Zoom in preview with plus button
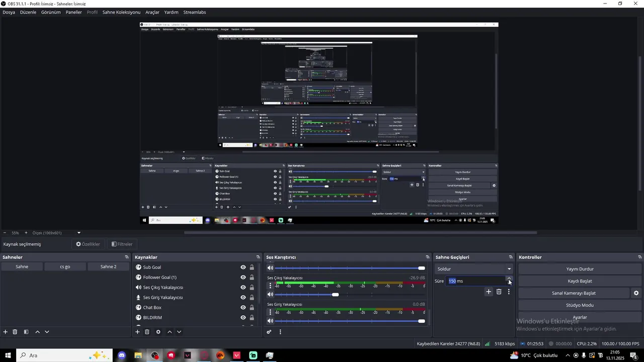644x362 pixels. 26,233
